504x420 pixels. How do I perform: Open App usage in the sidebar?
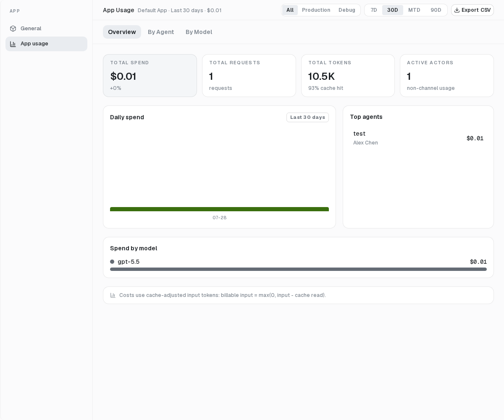tap(46, 44)
